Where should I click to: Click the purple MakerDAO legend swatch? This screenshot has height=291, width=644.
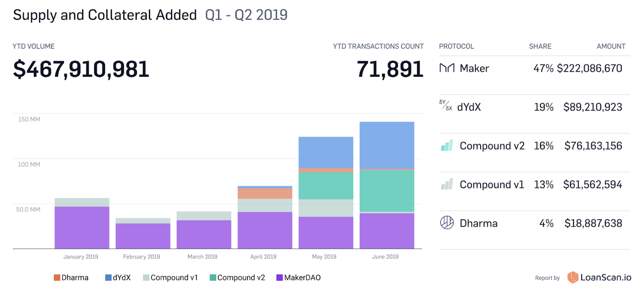click(x=280, y=277)
